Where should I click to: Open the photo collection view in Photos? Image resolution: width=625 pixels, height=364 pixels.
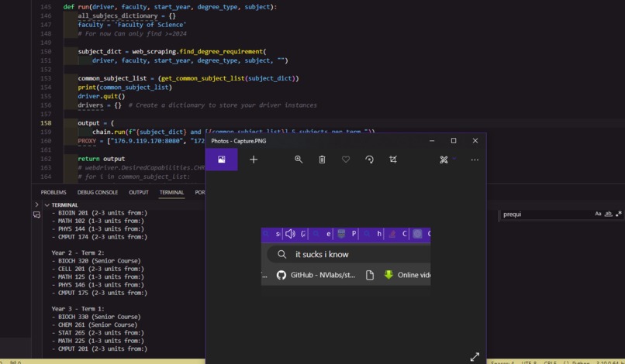point(222,160)
